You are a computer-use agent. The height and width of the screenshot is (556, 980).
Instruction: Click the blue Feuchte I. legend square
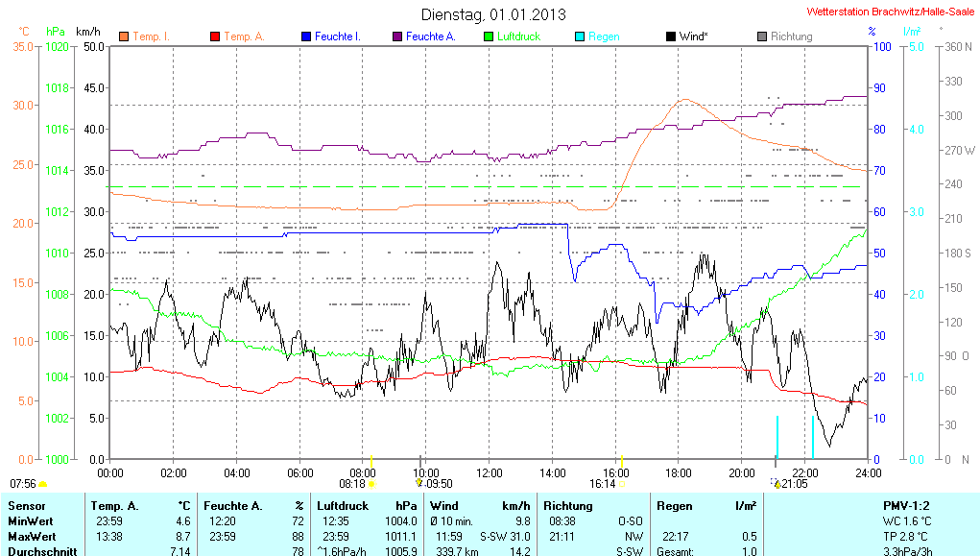306,36
